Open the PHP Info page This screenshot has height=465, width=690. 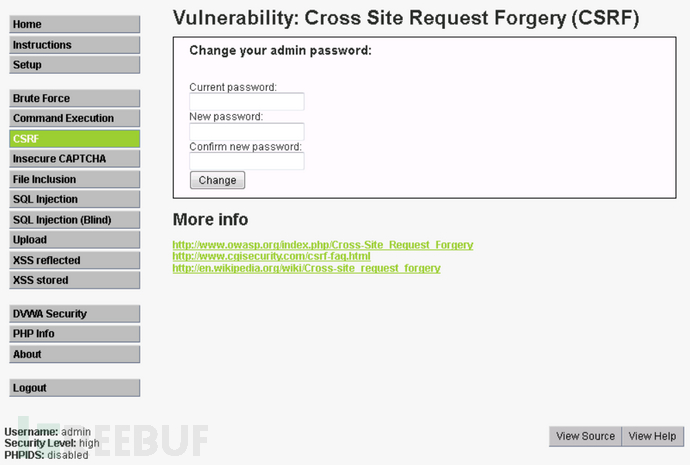click(x=74, y=333)
